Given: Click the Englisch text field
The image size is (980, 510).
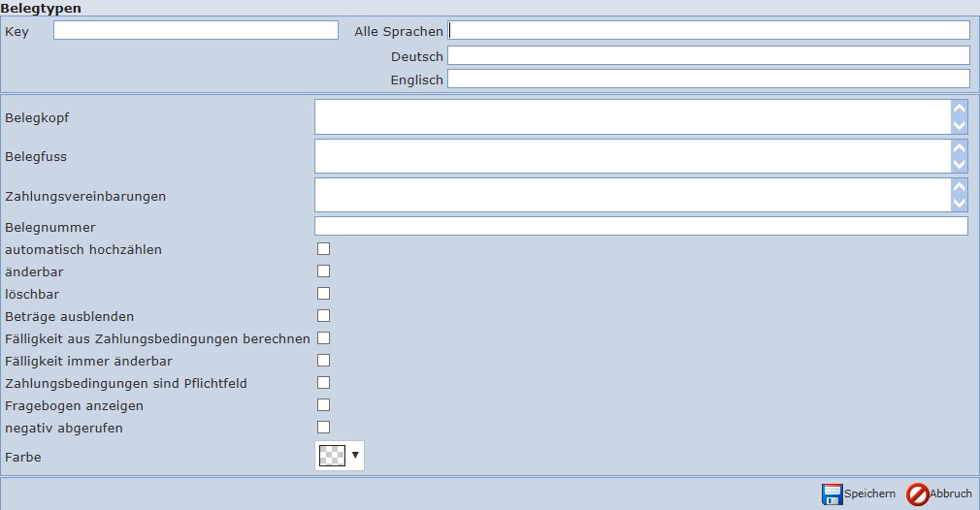Looking at the screenshot, I should point(707,80).
